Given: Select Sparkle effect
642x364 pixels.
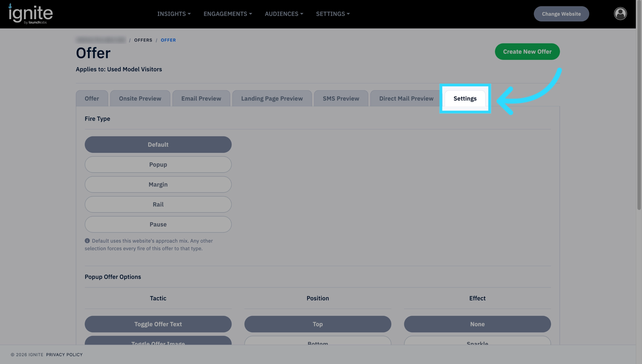Looking at the screenshot, I should pos(477,340).
